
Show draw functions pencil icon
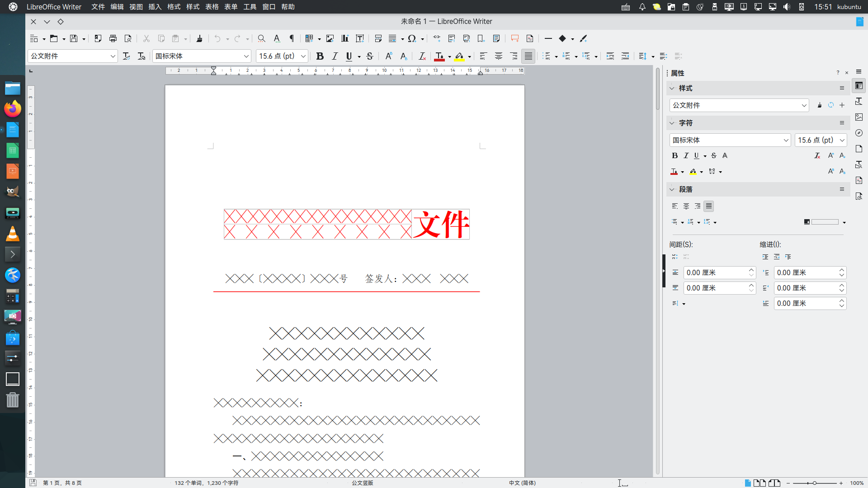(583, 39)
